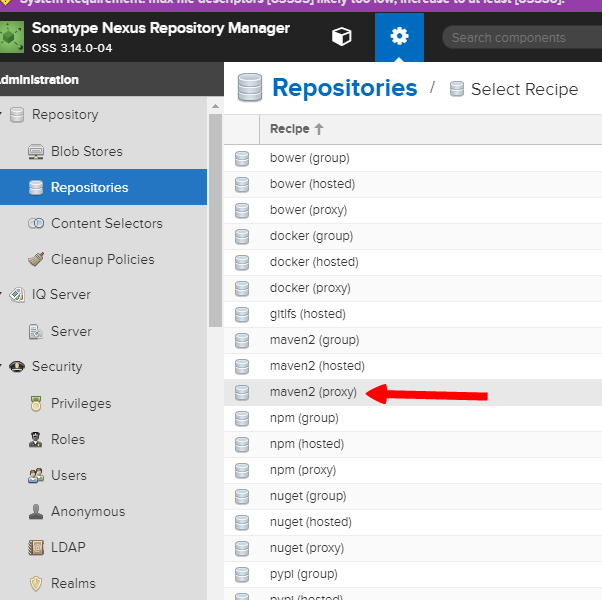Select the maven2 (hosted) recipe
Image resolution: width=602 pixels, height=600 pixels.
413,366
